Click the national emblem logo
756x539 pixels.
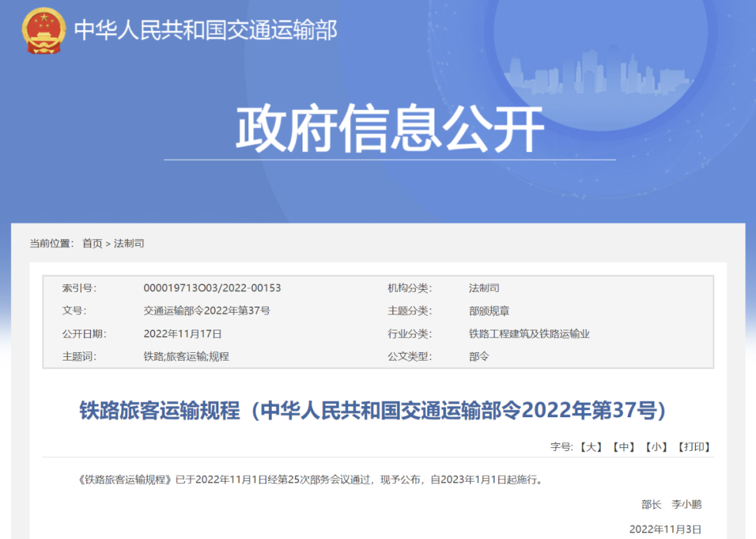[44, 30]
